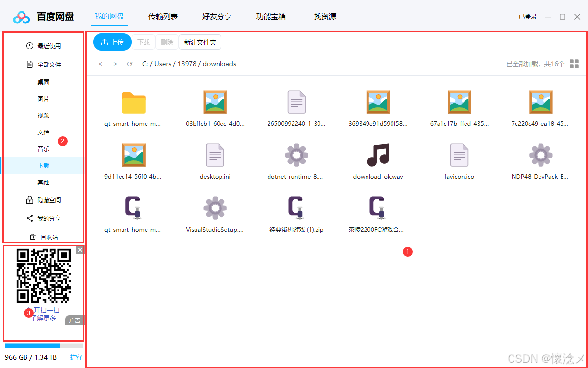Image resolution: width=588 pixels, height=368 pixels.
Task: Open the 其他 sidebar category
Action: pyautogui.click(x=43, y=183)
